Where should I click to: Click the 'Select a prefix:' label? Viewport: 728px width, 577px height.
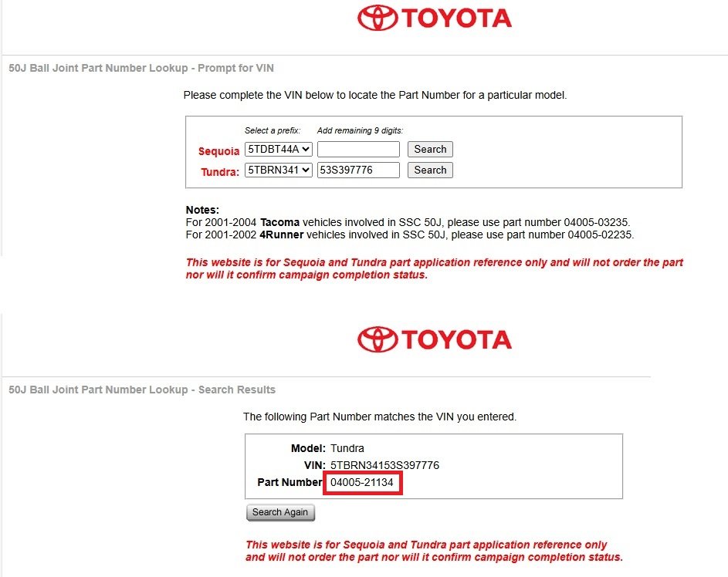point(273,131)
